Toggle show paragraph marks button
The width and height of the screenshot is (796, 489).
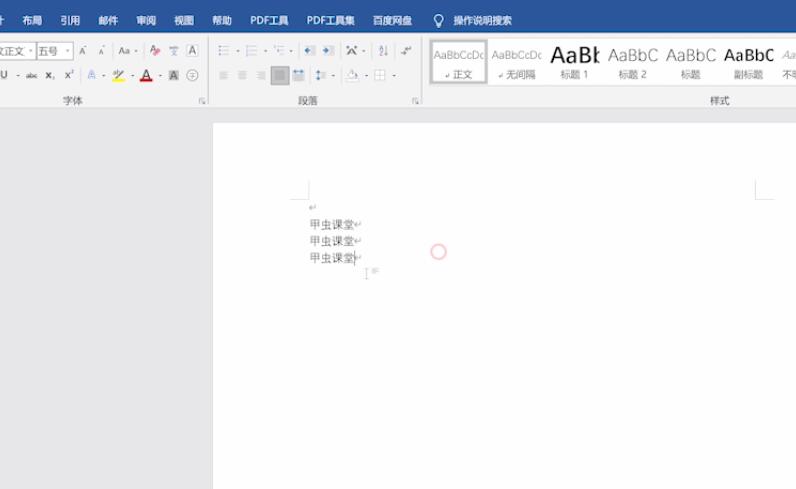(406, 51)
